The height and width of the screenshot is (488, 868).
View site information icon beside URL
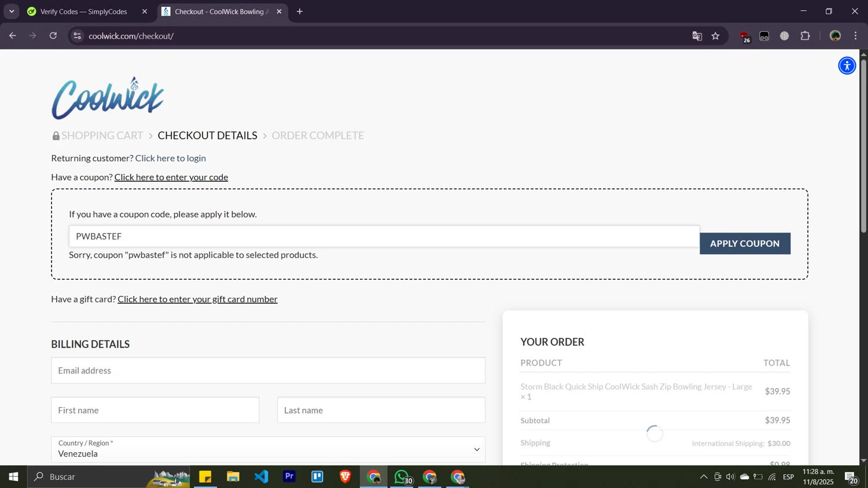coord(77,36)
